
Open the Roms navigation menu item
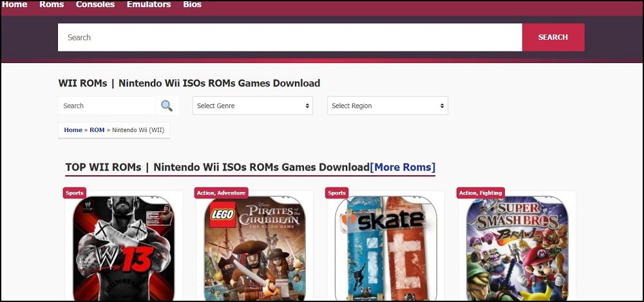(52, 5)
